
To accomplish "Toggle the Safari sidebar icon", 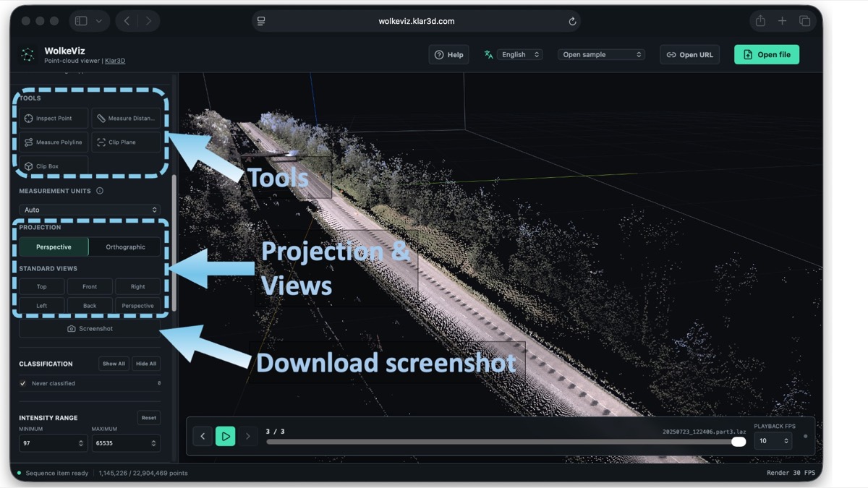I will [x=81, y=21].
